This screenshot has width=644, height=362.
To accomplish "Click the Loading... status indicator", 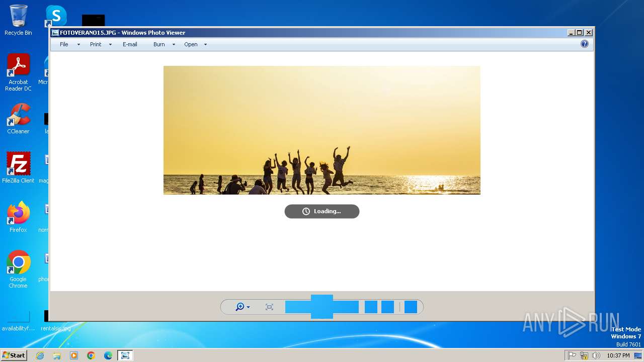I will click(322, 211).
